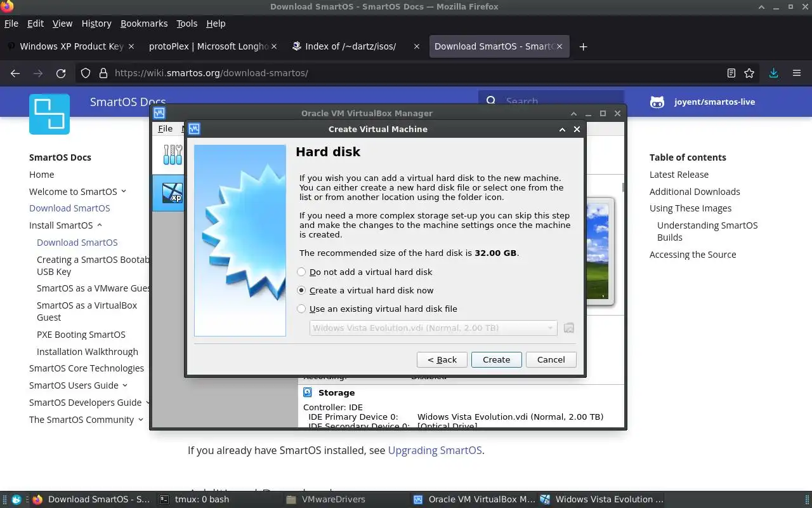The width and height of the screenshot is (812, 508).
Task: Click the VM preview thumbnail
Action: click(x=598, y=251)
